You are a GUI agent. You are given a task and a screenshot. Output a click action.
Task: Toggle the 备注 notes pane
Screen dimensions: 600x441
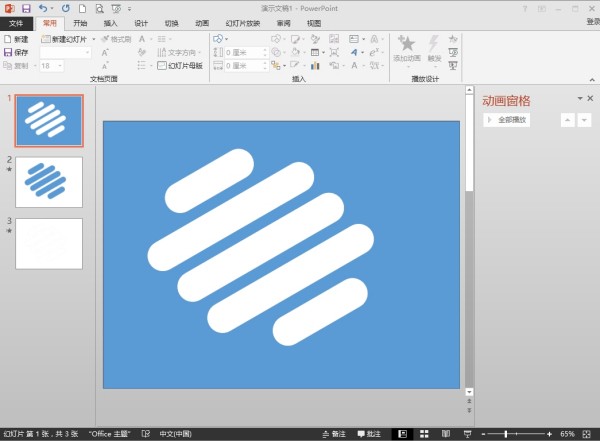click(332, 434)
